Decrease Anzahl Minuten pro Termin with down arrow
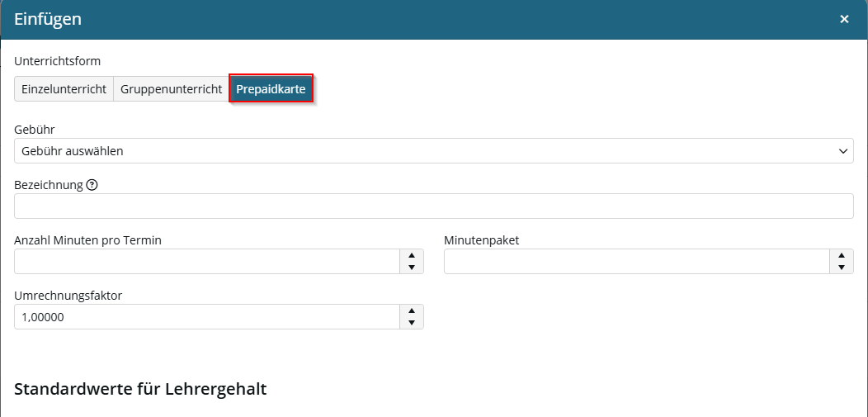 (x=411, y=268)
